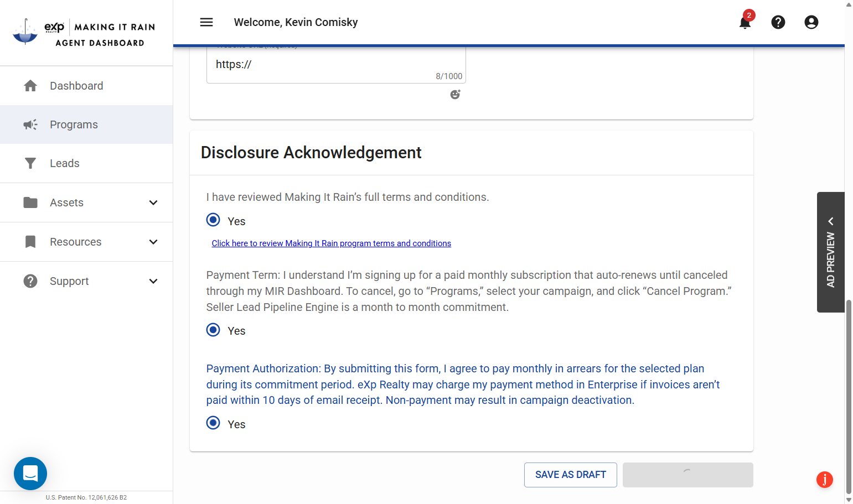853x504 pixels.
Task: Go to Dashboard in the sidebar
Action: (x=86, y=86)
